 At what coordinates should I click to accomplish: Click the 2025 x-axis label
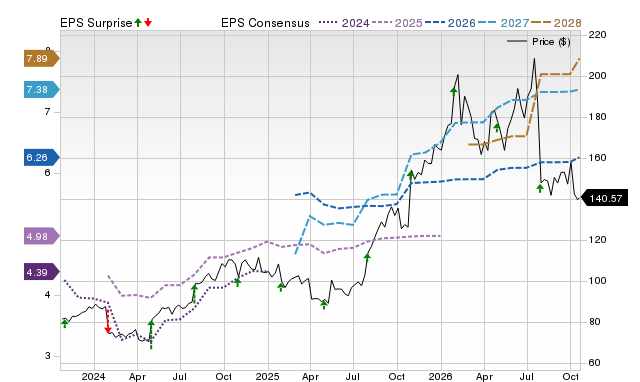pos(267,376)
